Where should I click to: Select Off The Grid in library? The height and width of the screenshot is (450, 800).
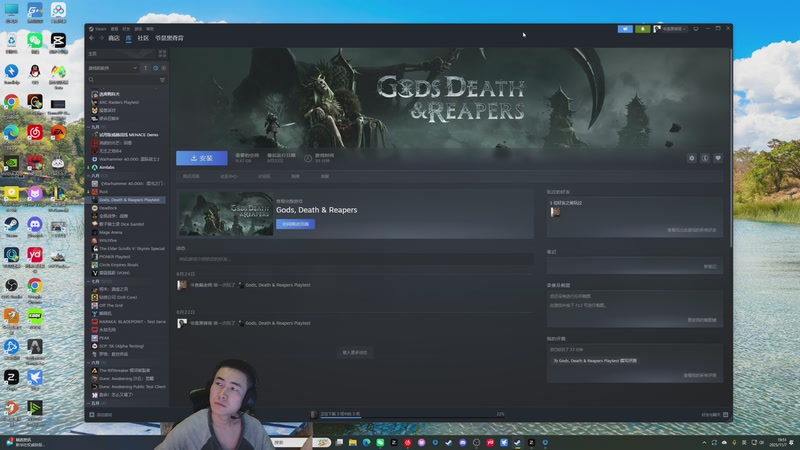(111, 305)
